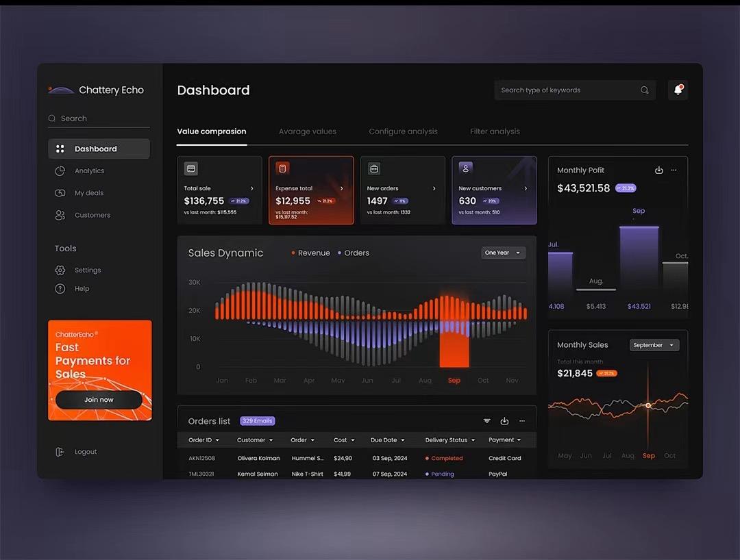This screenshot has height=560, width=740.
Task: Open Orders list more options dots
Action: [522, 421]
